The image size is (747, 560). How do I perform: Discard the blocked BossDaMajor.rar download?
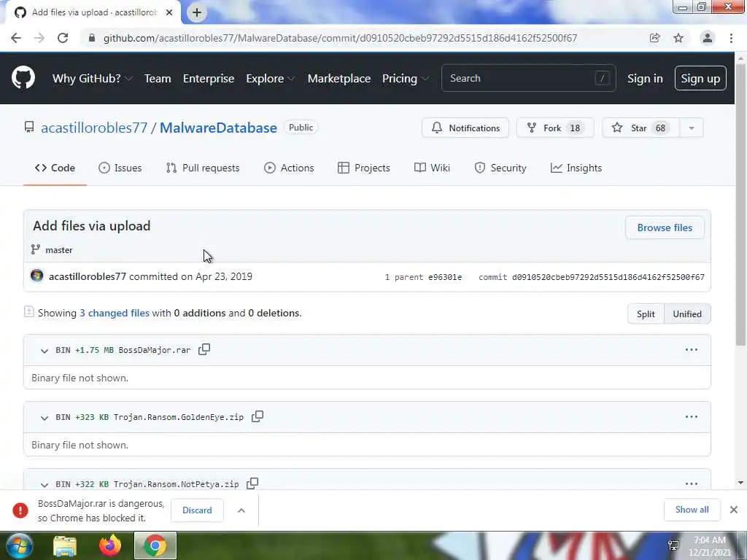197,510
